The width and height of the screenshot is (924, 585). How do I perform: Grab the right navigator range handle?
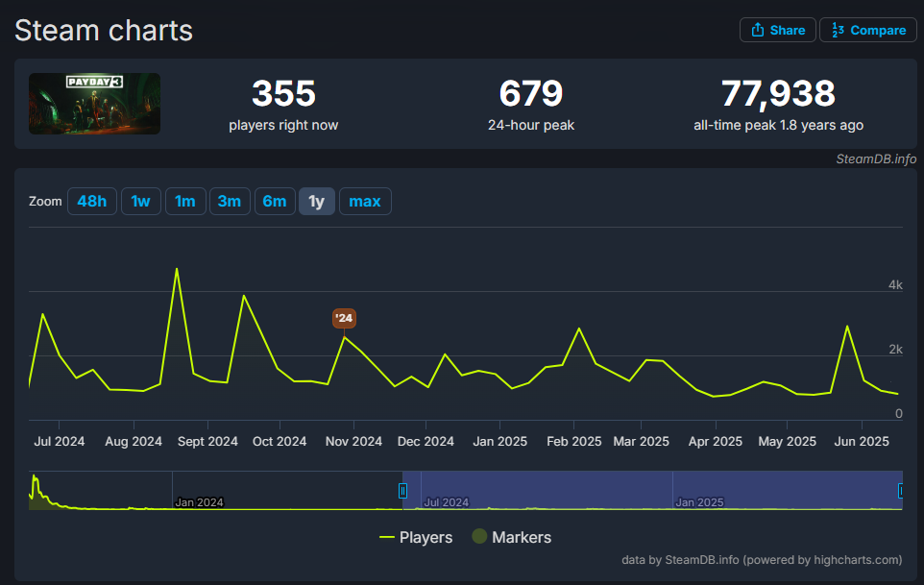[900, 490]
